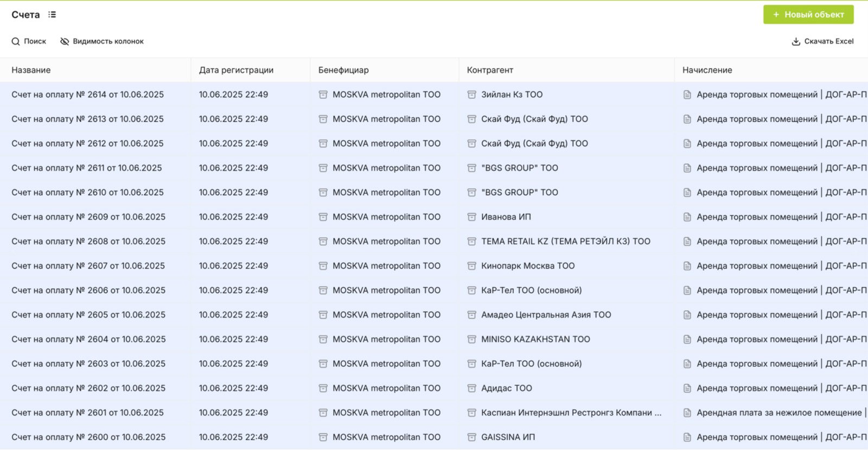Click the icon beside MINISO KAZAKHSTAN ТОО
The image size is (868, 450).
pos(471,339)
